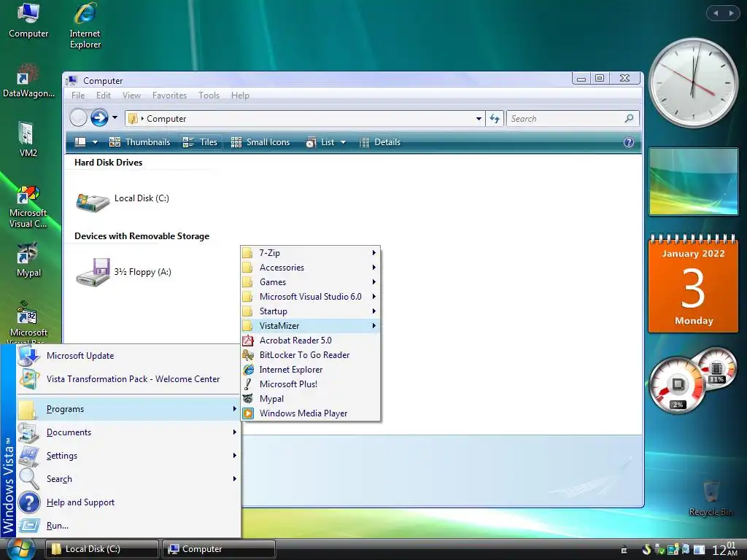747x560 pixels.
Task: Switch to List view
Action: 320,142
